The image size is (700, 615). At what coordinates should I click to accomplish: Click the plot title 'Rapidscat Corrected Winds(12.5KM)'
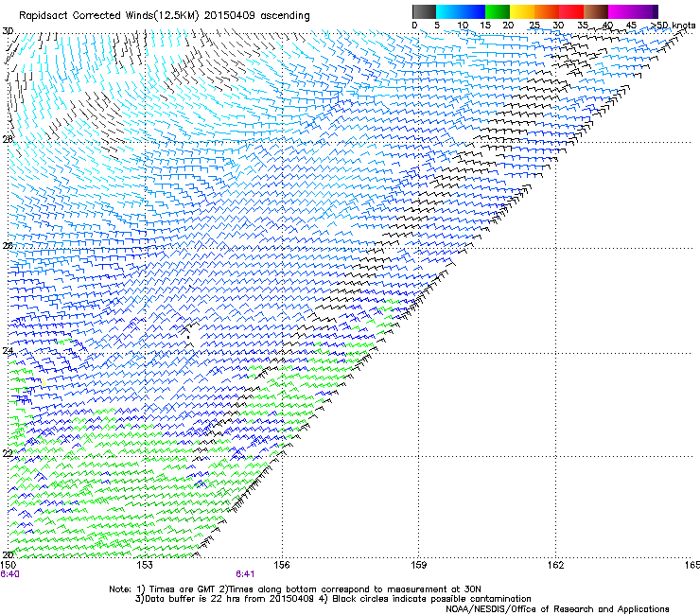[x=109, y=16]
